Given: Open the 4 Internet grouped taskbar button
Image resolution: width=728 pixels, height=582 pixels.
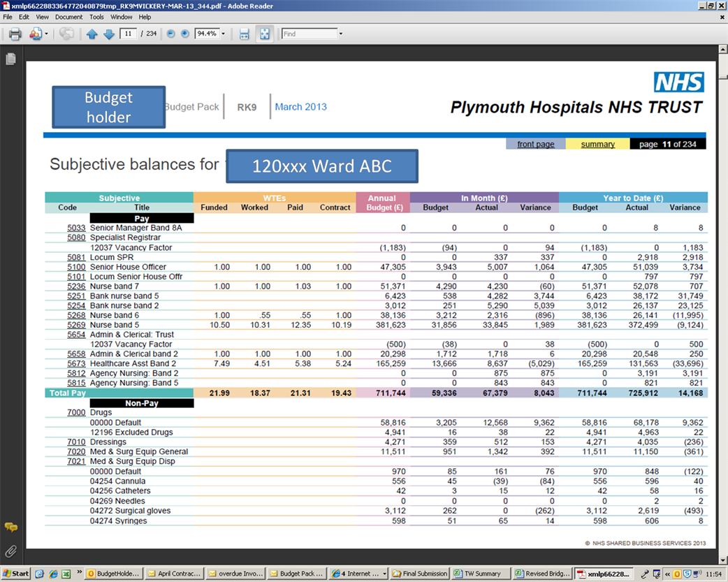Looking at the screenshot, I should point(358,574).
